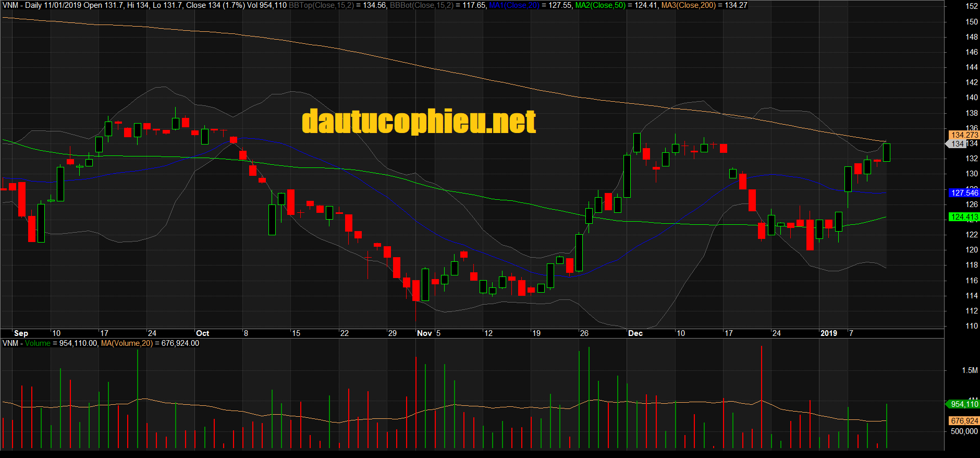
Task: Click the 142 price axis label
Action: [x=972, y=82]
